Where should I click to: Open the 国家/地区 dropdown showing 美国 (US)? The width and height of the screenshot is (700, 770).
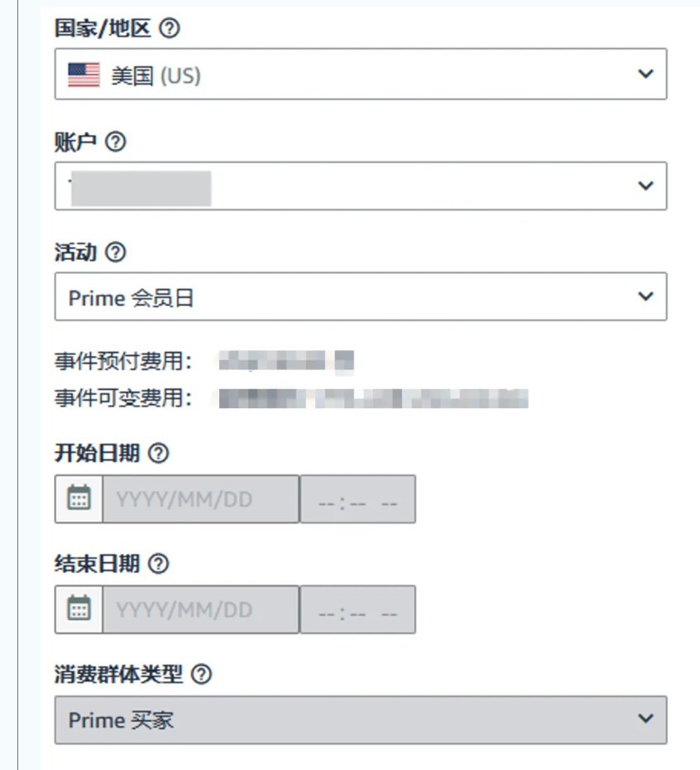tap(360, 75)
